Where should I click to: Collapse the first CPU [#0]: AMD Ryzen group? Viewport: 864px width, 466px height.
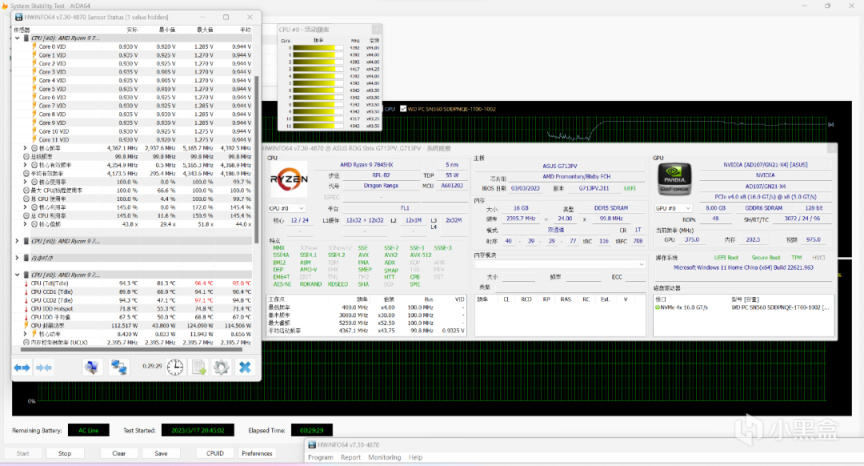click(17, 38)
